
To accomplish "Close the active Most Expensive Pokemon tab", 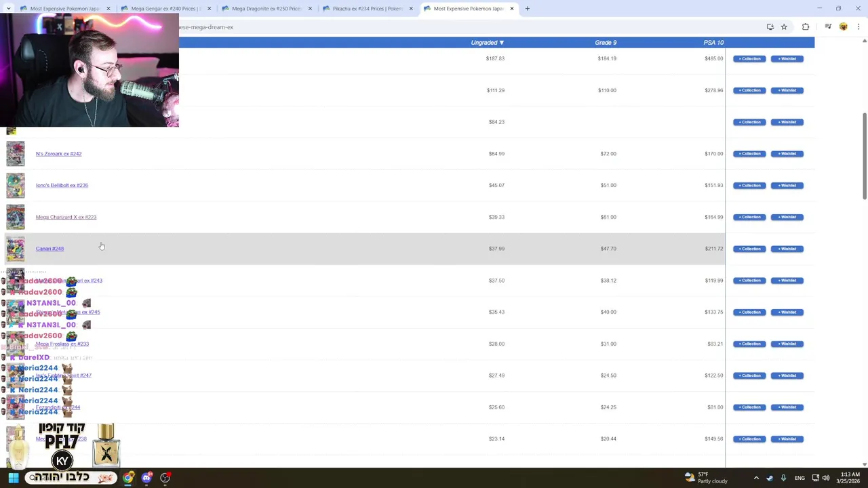I will coord(512,9).
